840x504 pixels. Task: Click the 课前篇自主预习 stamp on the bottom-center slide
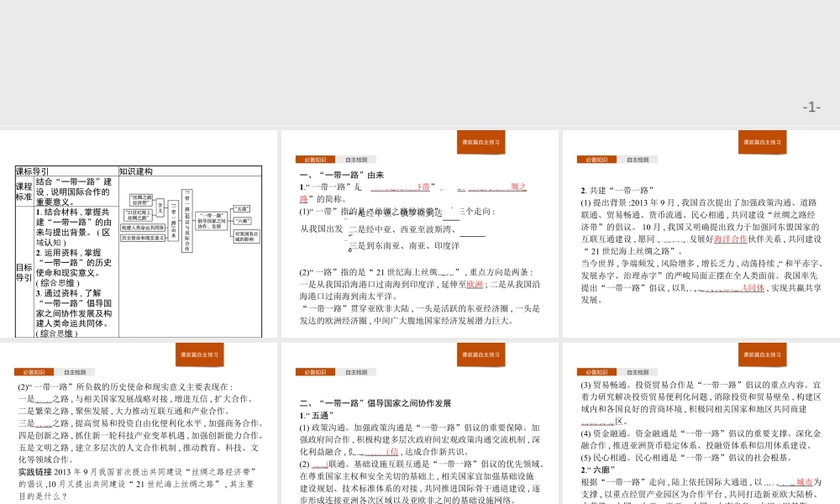(x=480, y=355)
